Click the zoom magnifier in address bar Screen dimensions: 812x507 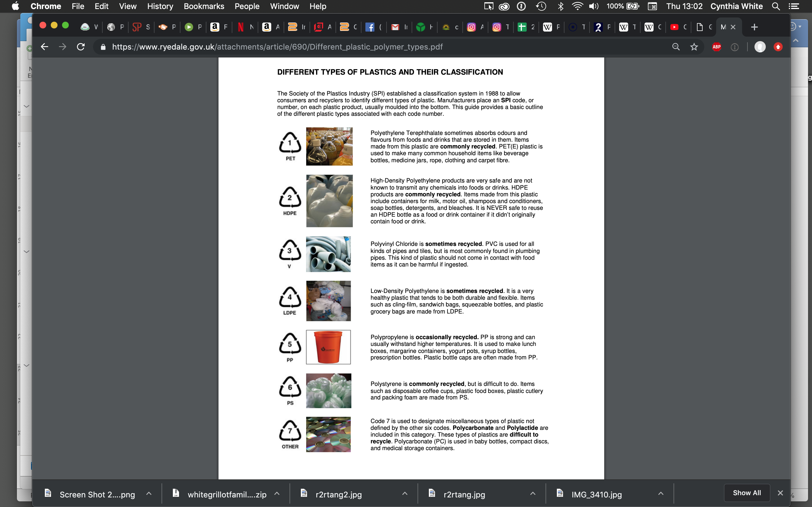click(x=676, y=47)
